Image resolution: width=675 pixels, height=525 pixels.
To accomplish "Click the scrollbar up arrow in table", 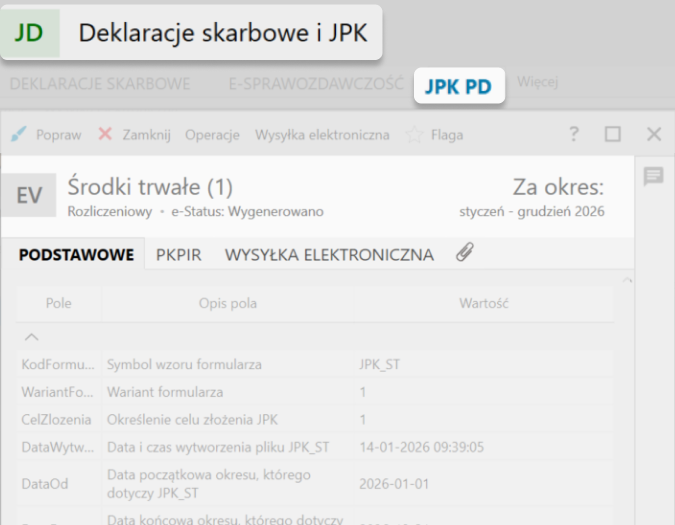I will pyautogui.click(x=627, y=282).
